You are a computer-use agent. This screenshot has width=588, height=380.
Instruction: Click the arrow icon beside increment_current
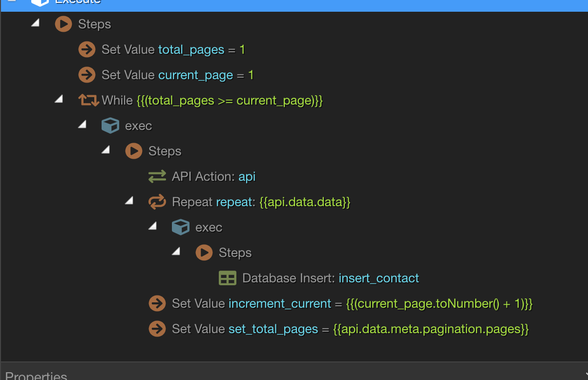[x=157, y=303]
